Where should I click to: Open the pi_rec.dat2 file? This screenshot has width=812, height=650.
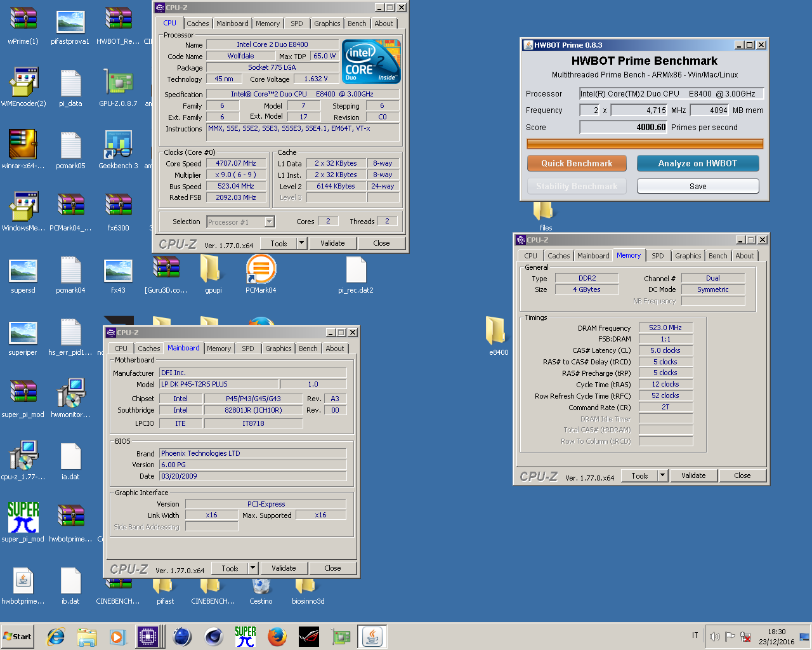356,269
